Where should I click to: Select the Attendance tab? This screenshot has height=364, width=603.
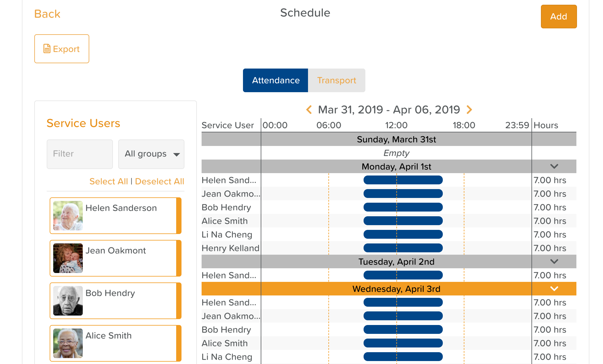[x=275, y=80]
